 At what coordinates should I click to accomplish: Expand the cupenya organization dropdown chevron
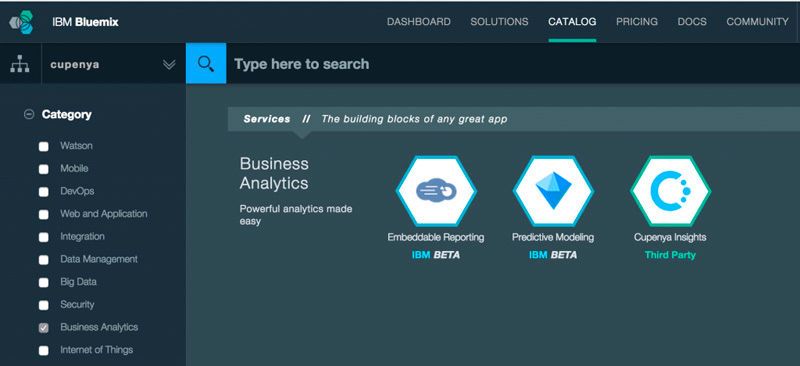click(169, 65)
